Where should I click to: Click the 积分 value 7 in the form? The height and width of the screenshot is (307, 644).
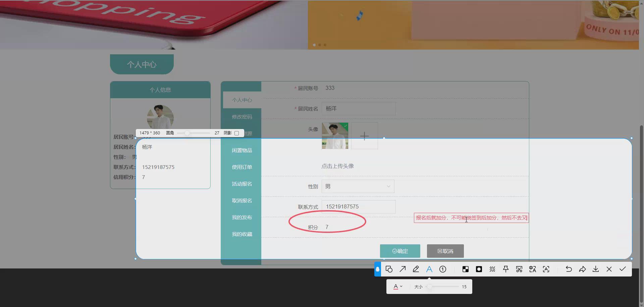click(x=327, y=227)
